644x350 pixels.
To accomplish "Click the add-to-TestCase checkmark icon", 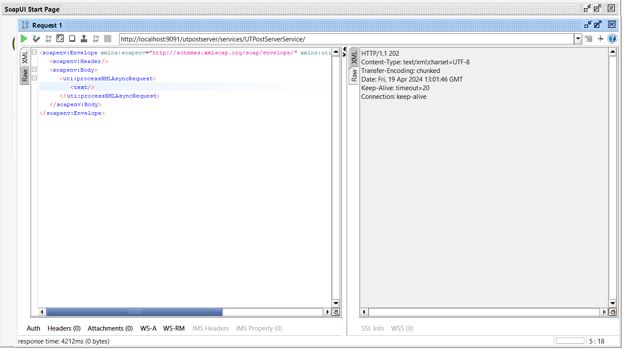I will click(x=36, y=39).
